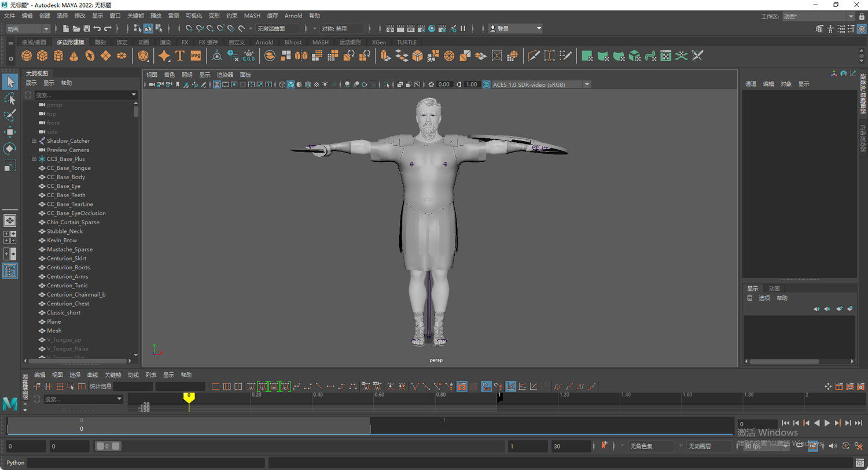Image resolution: width=868 pixels, height=470 pixels.
Task: Toggle the audio volume speaker icon
Action: 833,446
